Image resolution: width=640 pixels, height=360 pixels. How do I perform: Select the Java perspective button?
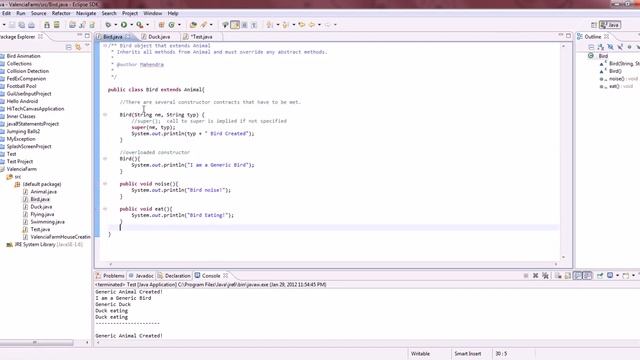tap(610, 25)
